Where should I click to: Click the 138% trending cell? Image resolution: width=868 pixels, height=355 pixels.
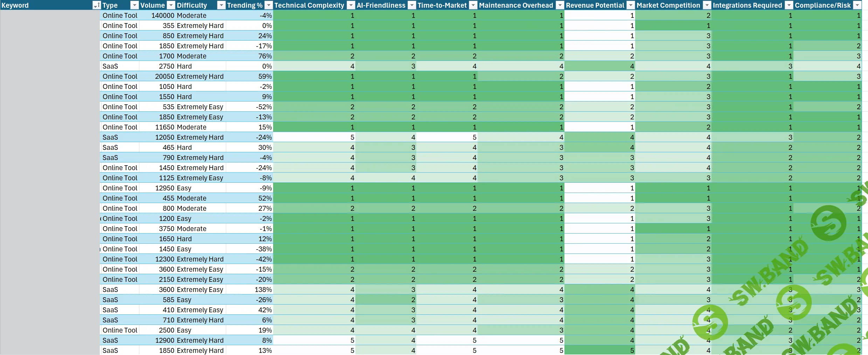point(250,290)
